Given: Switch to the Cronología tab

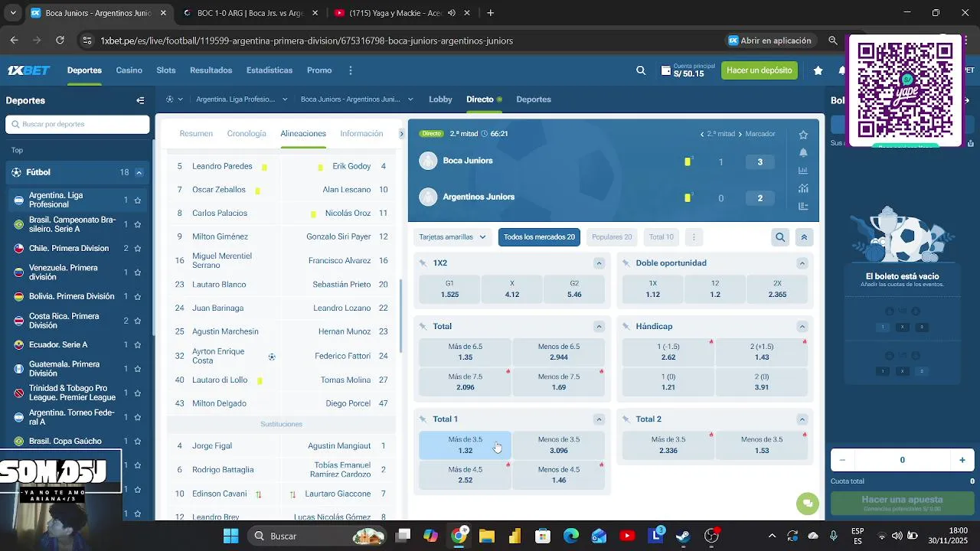Looking at the screenshot, I should 247,133.
